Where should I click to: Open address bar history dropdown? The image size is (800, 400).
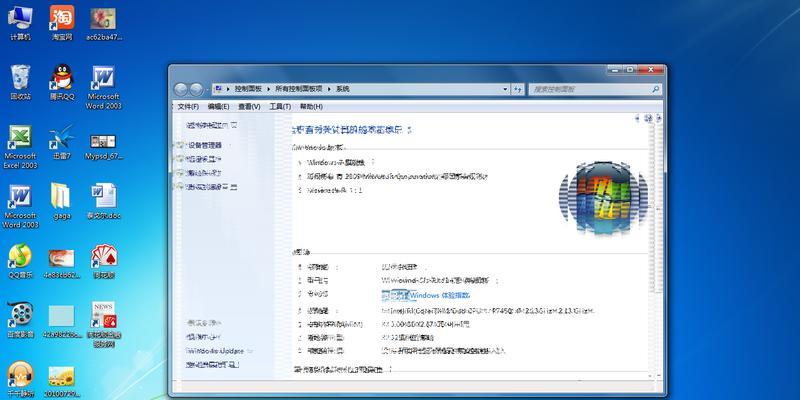coord(505,89)
